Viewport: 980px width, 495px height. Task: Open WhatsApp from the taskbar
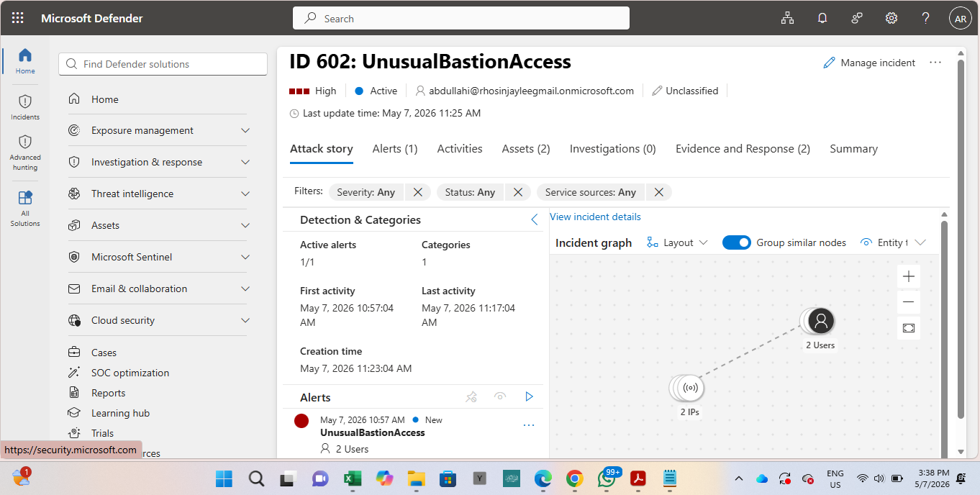[x=607, y=478]
